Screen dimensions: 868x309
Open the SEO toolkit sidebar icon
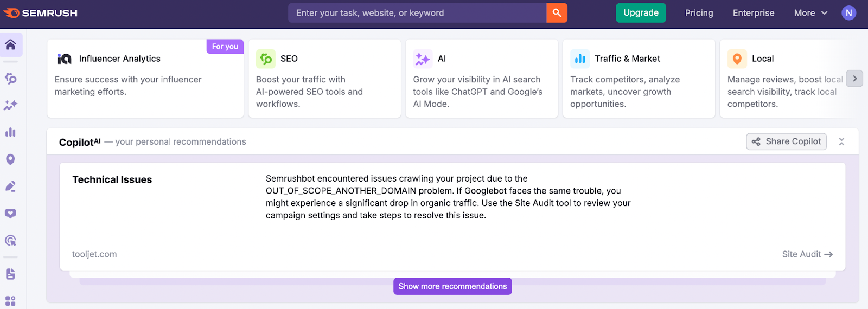(x=11, y=79)
